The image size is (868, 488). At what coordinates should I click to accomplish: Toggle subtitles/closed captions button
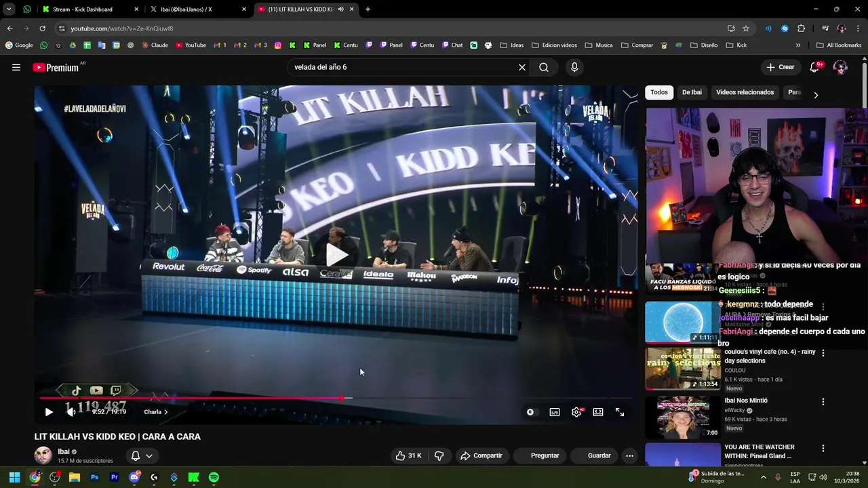(555, 412)
